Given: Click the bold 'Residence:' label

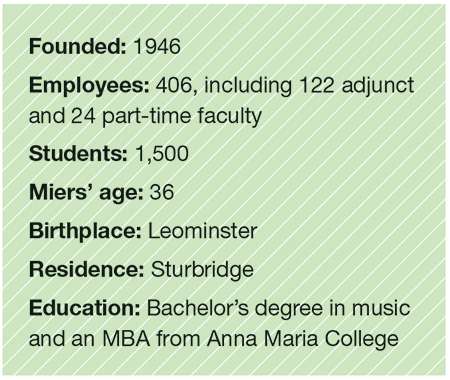Looking at the screenshot, I should point(87,269).
